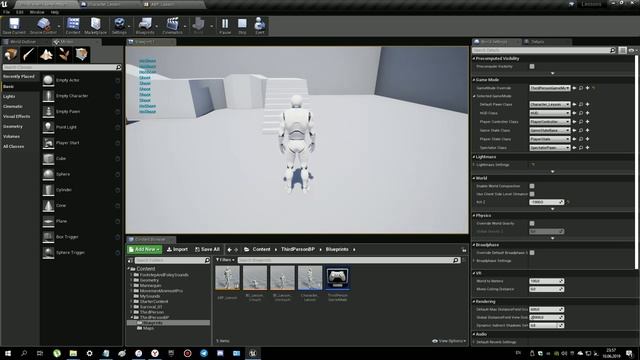The image size is (640, 360).
Task: Open Windows Start button
Action: (x=8, y=353)
